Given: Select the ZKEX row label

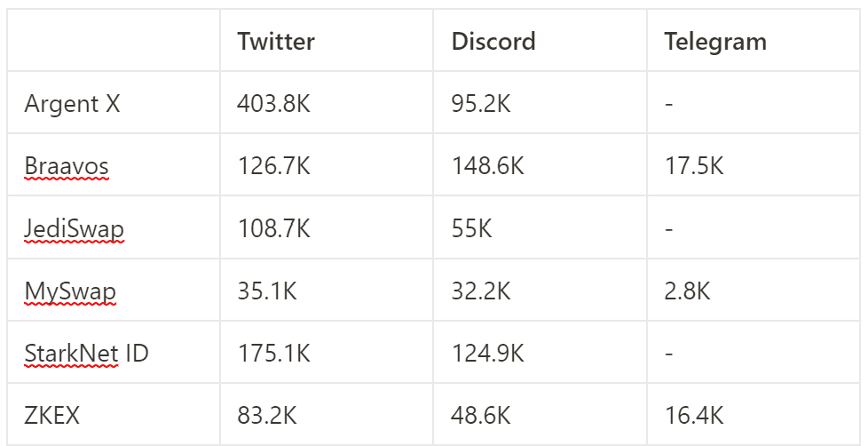Looking at the screenshot, I should (52, 416).
